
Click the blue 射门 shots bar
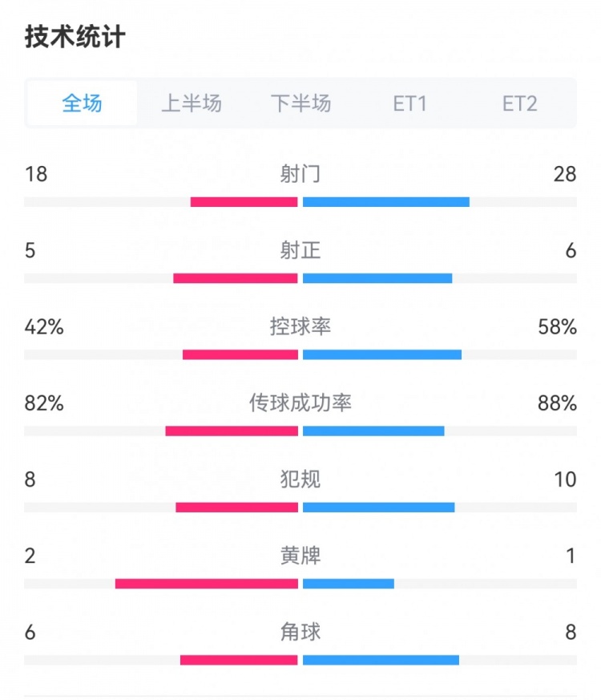385,202
